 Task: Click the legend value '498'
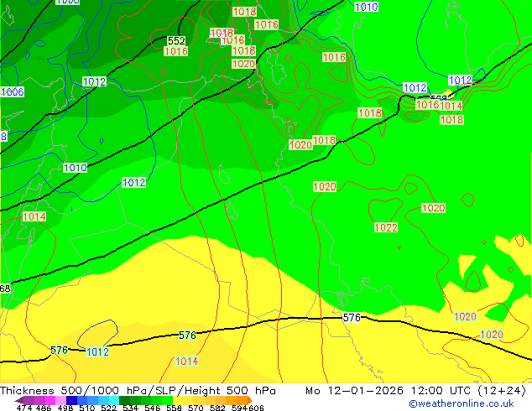(65, 408)
